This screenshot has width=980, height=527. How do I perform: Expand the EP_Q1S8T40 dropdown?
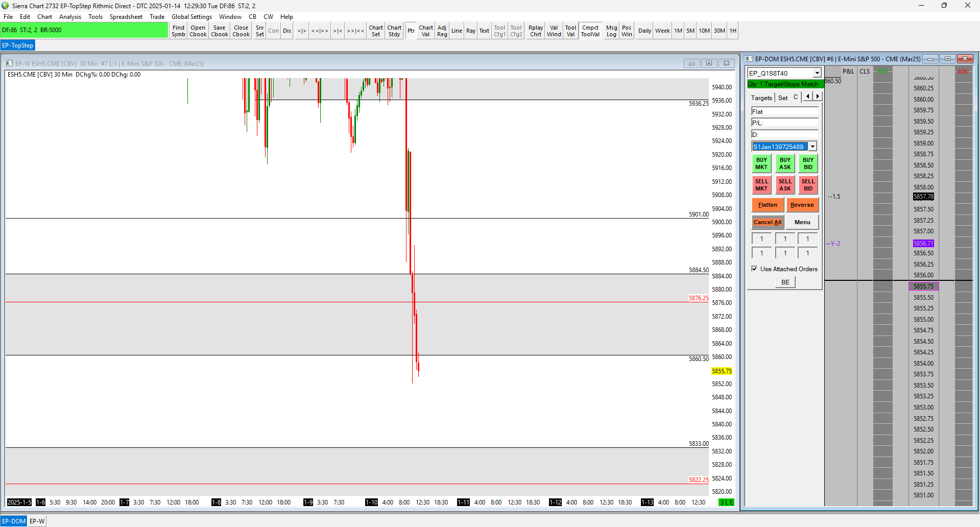[x=817, y=73]
